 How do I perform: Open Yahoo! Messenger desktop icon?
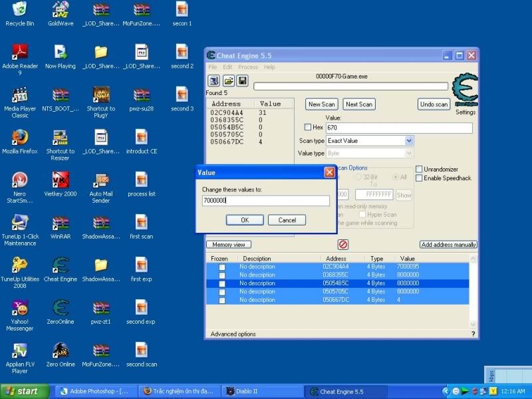[x=20, y=309]
